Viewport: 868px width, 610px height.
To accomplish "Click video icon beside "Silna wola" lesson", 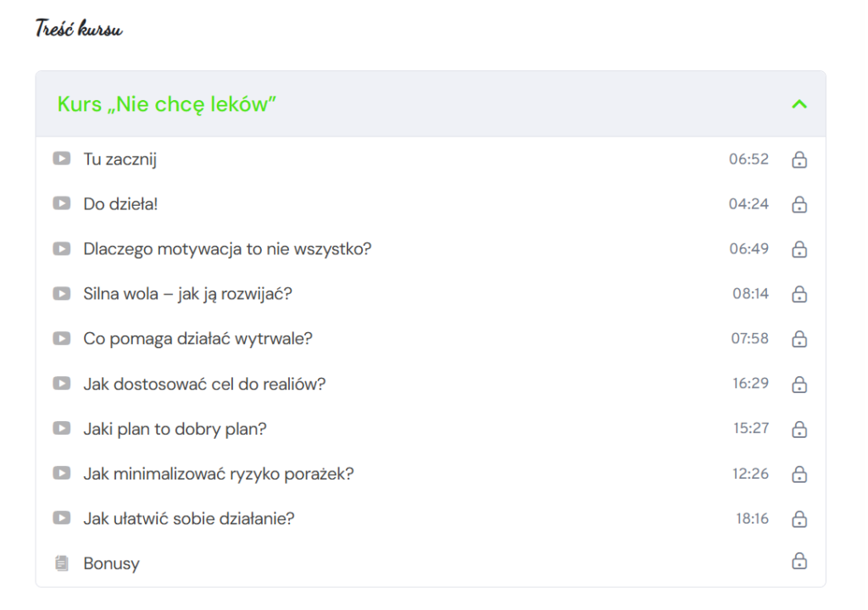I will coord(61,293).
